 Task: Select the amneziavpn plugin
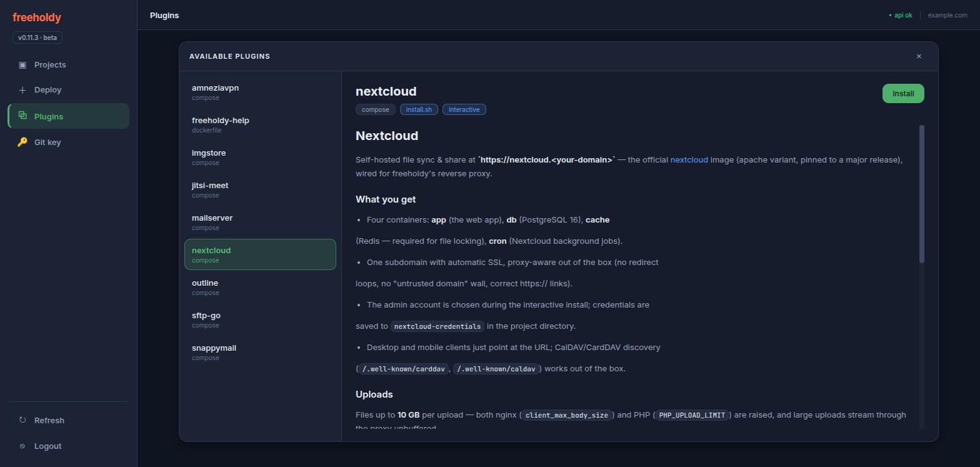coord(260,92)
